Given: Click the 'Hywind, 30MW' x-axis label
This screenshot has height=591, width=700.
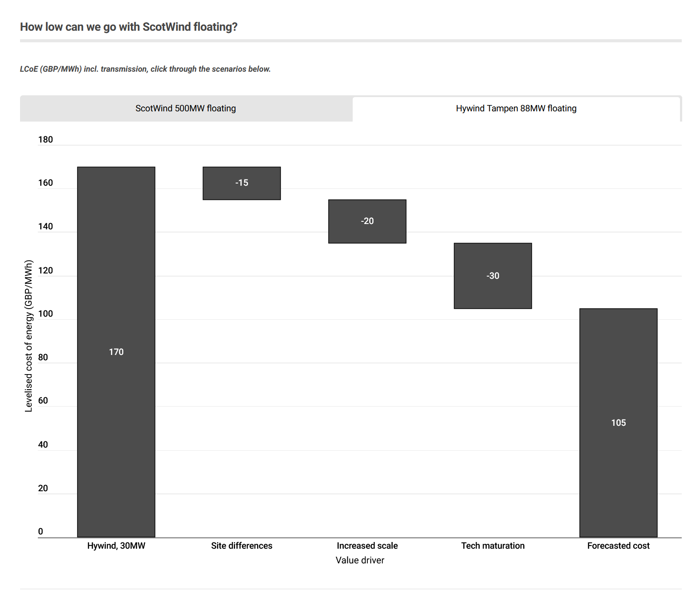Looking at the screenshot, I should pyautogui.click(x=116, y=546).
